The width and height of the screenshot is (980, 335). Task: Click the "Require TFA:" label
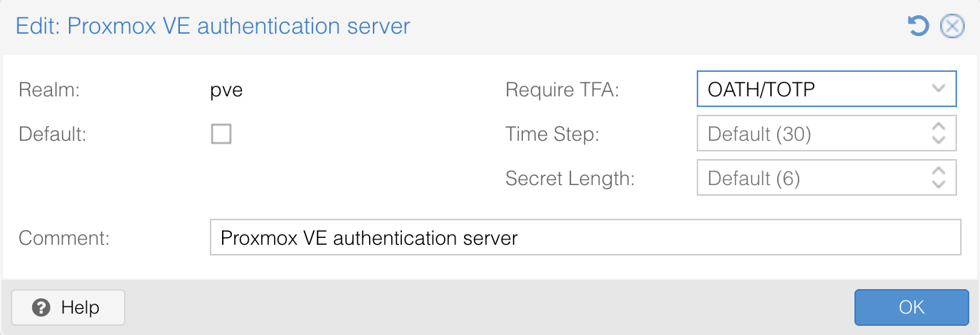[562, 89]
